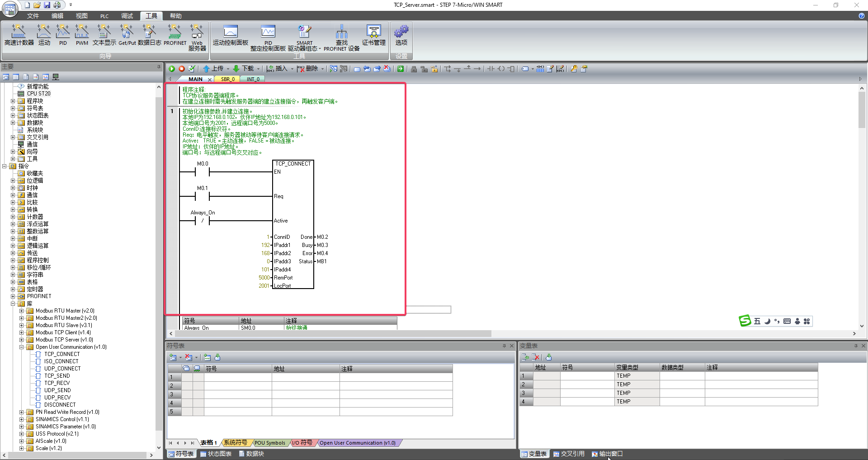868x460 pixels.
Task: Click the red STOP button
Action: (x=182, y=69)
